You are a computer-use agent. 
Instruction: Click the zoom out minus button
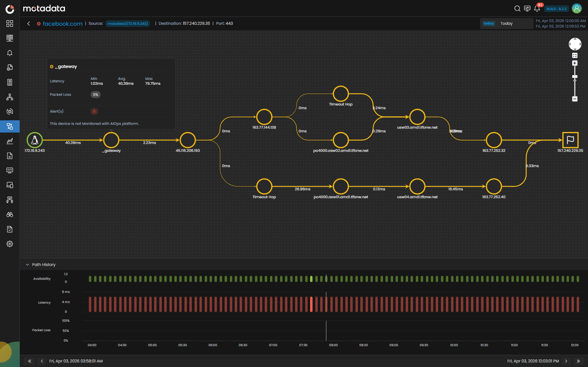(x=575, y=99)
